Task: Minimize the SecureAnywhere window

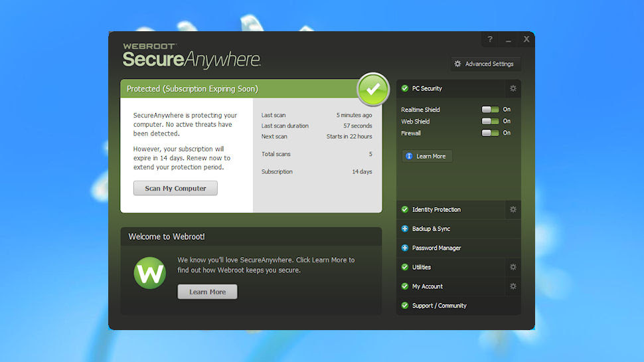Action: point(509,39)
